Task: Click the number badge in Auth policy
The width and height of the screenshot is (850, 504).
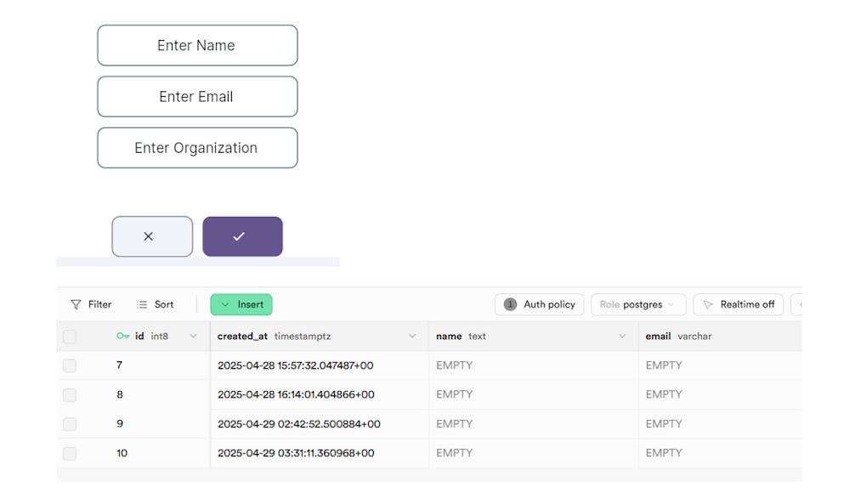Action: tap(510, 304)
